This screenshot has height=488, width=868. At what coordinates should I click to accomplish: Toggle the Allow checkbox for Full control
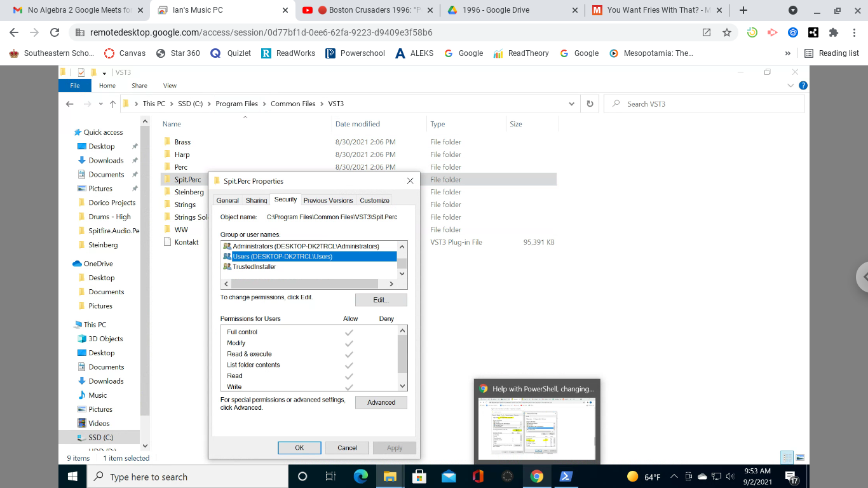coord(349,331)
